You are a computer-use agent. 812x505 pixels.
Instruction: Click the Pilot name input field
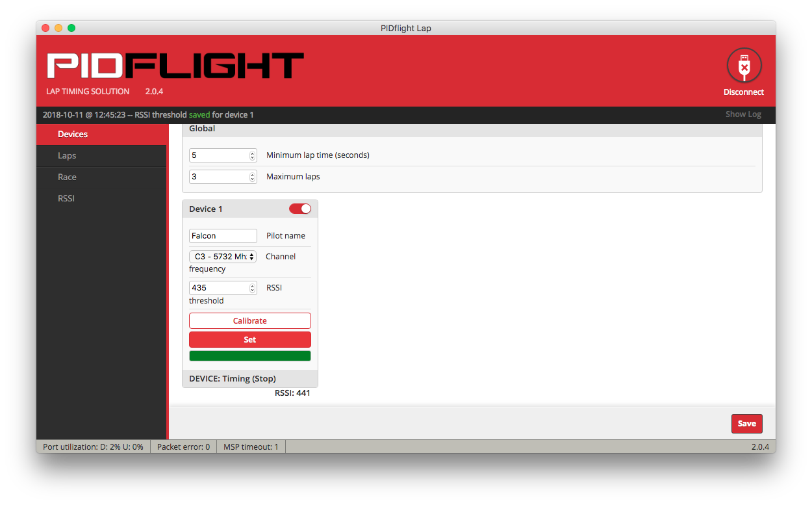coord(223,236)
